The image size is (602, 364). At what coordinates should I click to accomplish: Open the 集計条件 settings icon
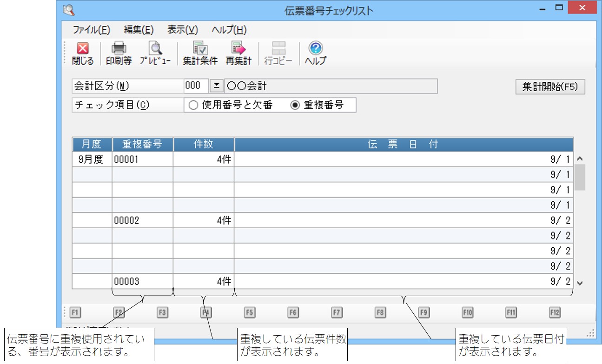click(200, 48)
